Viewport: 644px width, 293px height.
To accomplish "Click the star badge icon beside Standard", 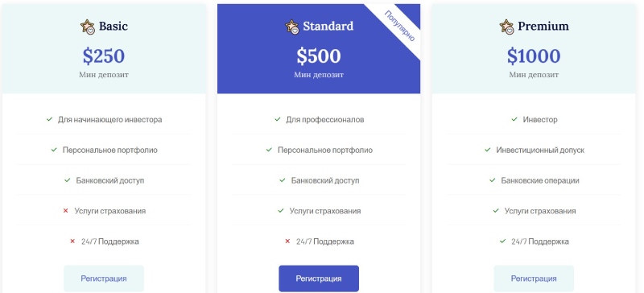I will coord(292,27).
